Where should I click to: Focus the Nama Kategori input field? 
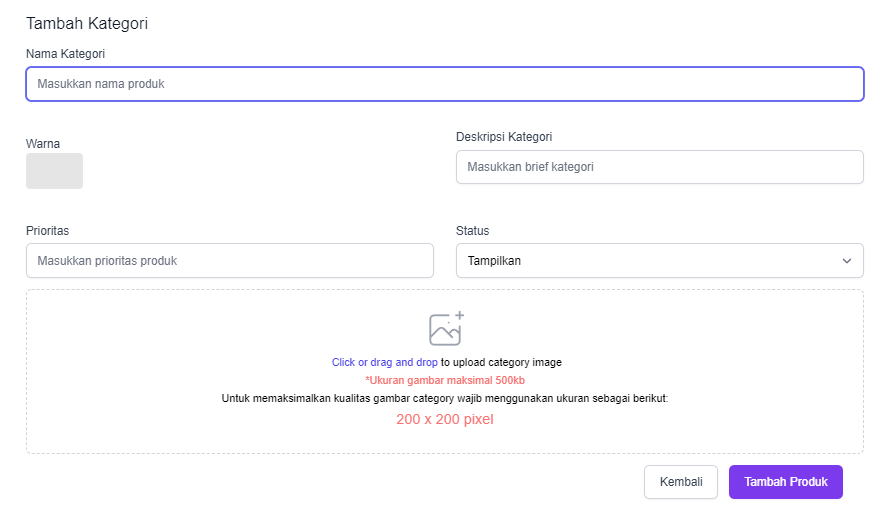[444, 84]
